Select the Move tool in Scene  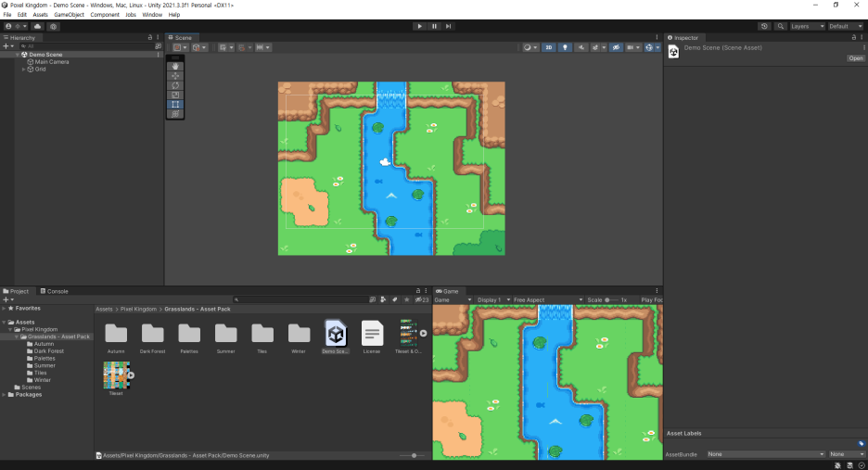(x=175, y=76)
